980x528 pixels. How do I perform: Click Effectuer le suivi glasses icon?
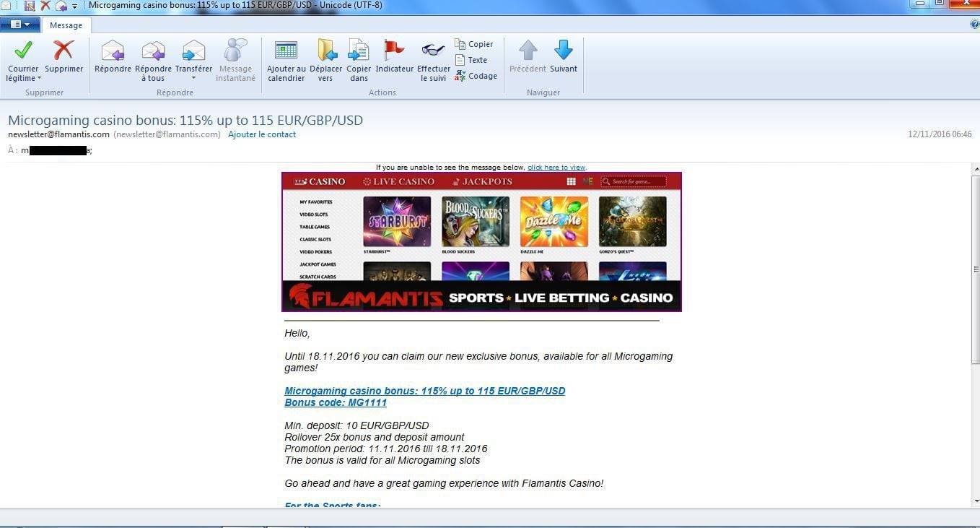(434, 50)
